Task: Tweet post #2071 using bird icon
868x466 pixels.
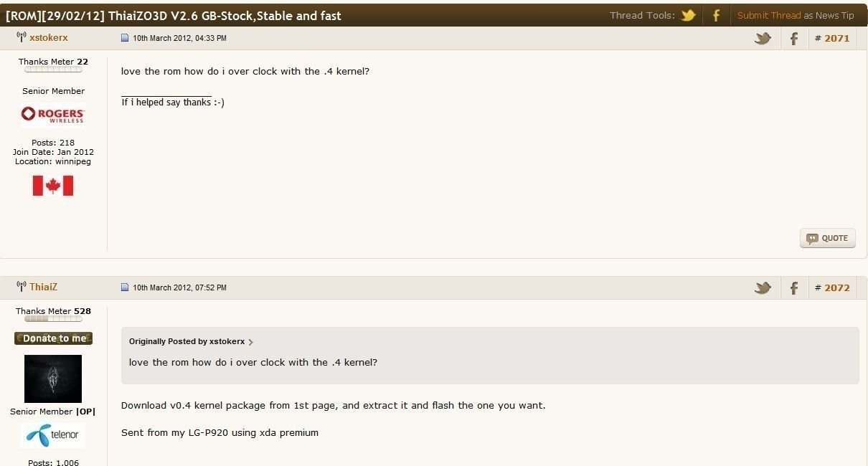Action: click(763, 38)
